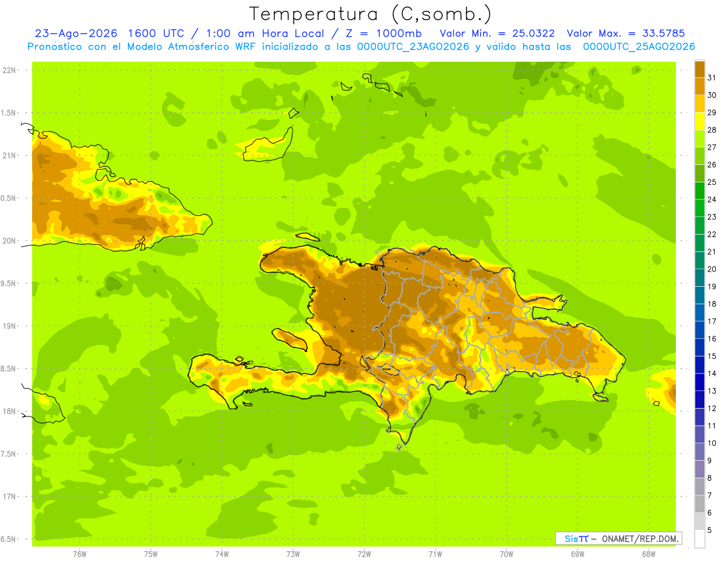Click the "76W" longitude axis label

coord(79,554)
